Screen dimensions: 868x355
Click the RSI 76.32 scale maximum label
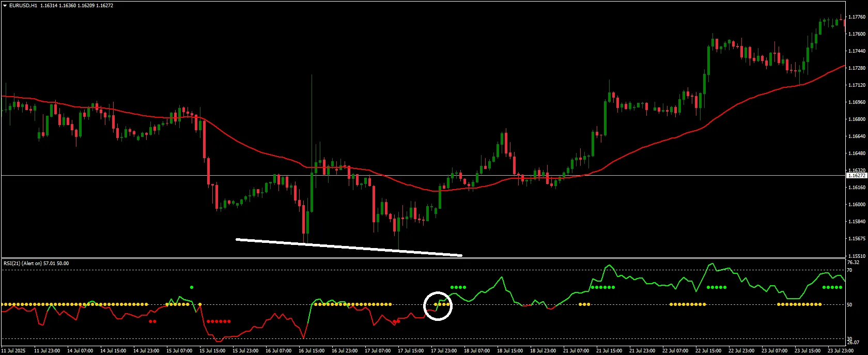pyautogui.click(x=854, y=263)
